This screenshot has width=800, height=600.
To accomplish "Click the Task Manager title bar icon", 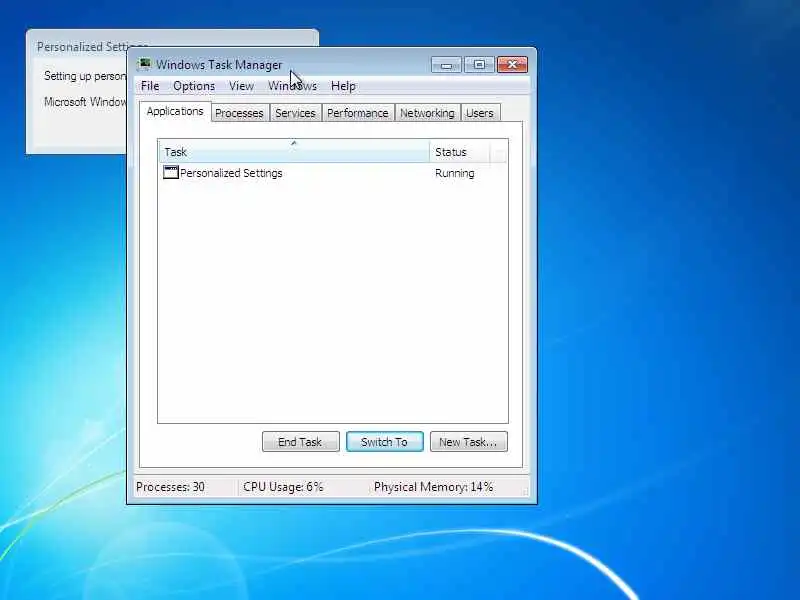I will 145,64.
